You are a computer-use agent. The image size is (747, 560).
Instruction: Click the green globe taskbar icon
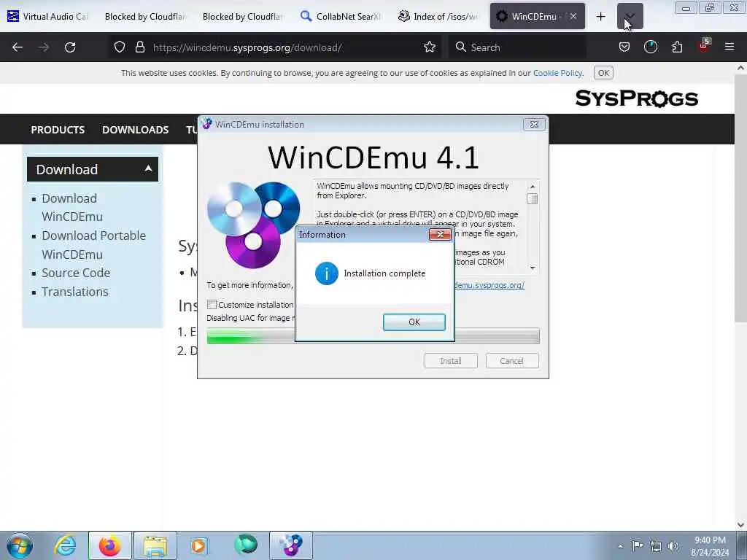[x=246, y=545]
